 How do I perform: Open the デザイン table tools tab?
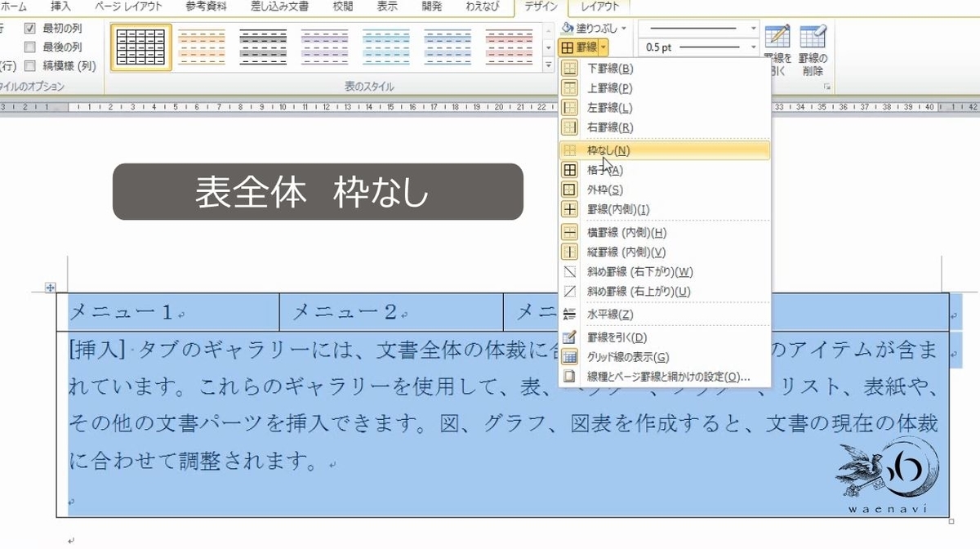[540, 7]
